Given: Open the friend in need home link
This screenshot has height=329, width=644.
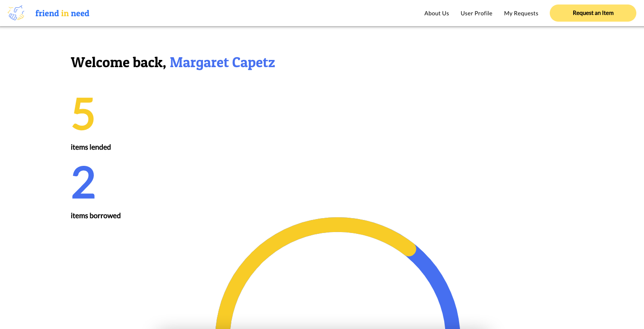Looking at the screenshot, I should point(62,13).
